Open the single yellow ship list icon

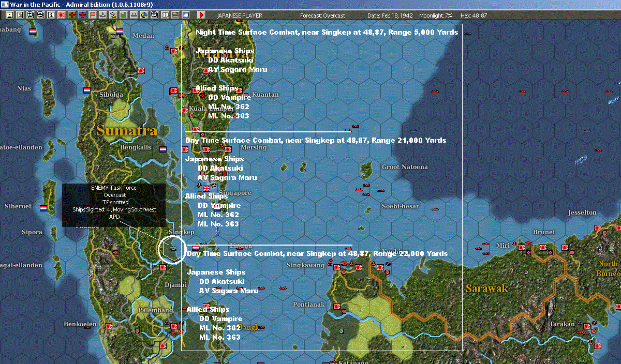coord(103,15)
